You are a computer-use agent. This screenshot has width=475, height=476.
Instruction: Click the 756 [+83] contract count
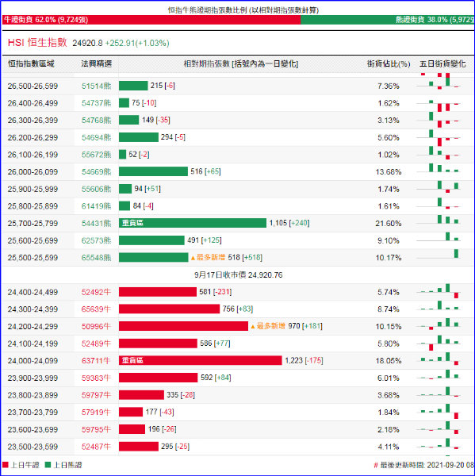(x=238, y=309)
